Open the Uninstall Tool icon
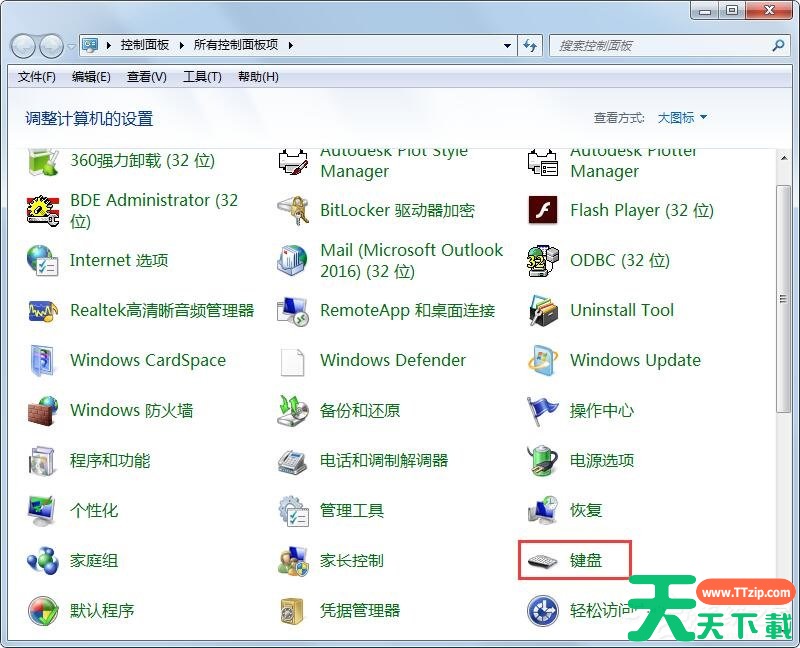 543,310
